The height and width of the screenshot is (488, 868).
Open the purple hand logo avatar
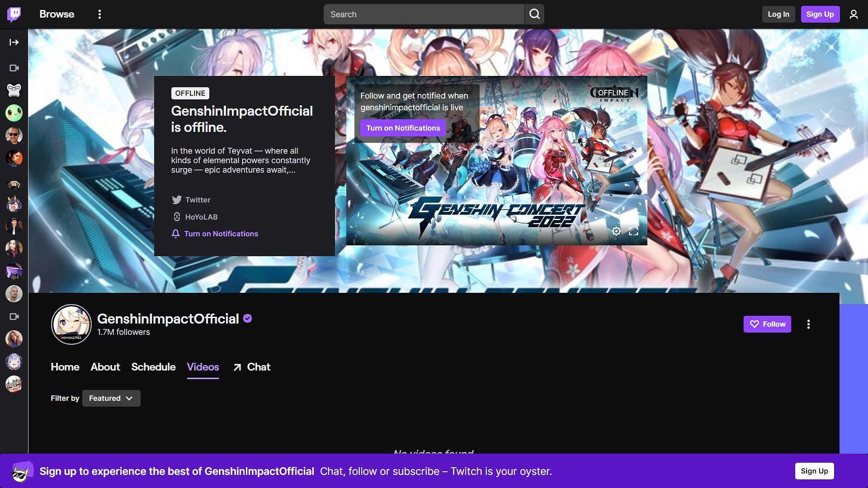click(x=14, y=271)
